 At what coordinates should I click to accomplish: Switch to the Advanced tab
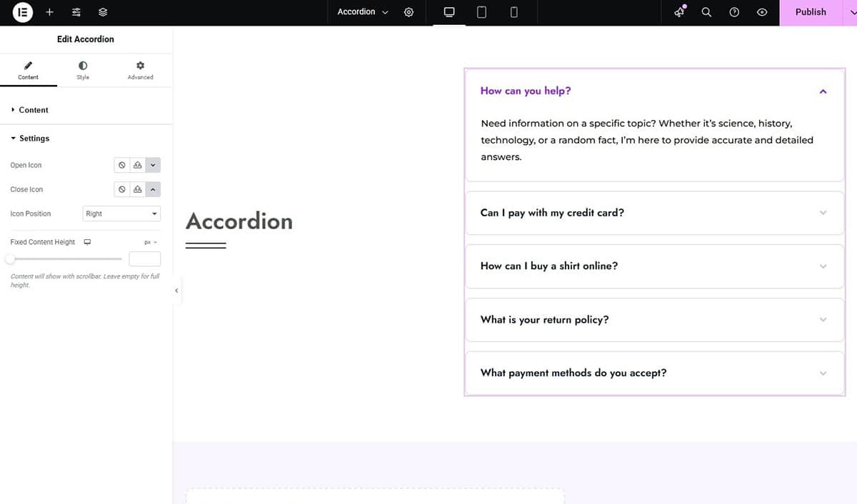[140, 70]
